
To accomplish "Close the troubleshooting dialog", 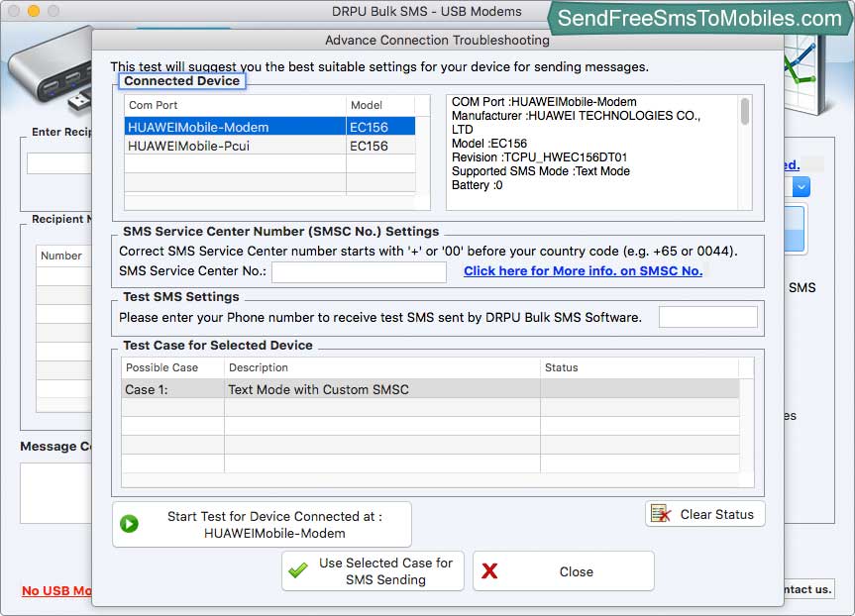I will (x=564, y=570).
